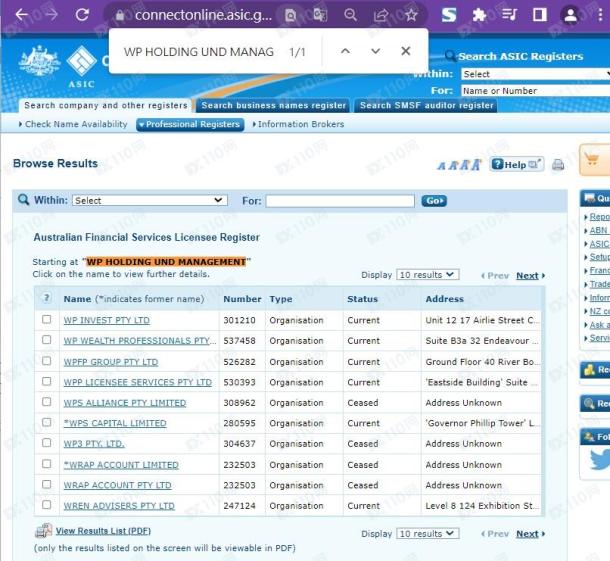Open the upper Display 10 results dropdown
This screenshot has width=610, height=561.
click(x=428, y=275)
